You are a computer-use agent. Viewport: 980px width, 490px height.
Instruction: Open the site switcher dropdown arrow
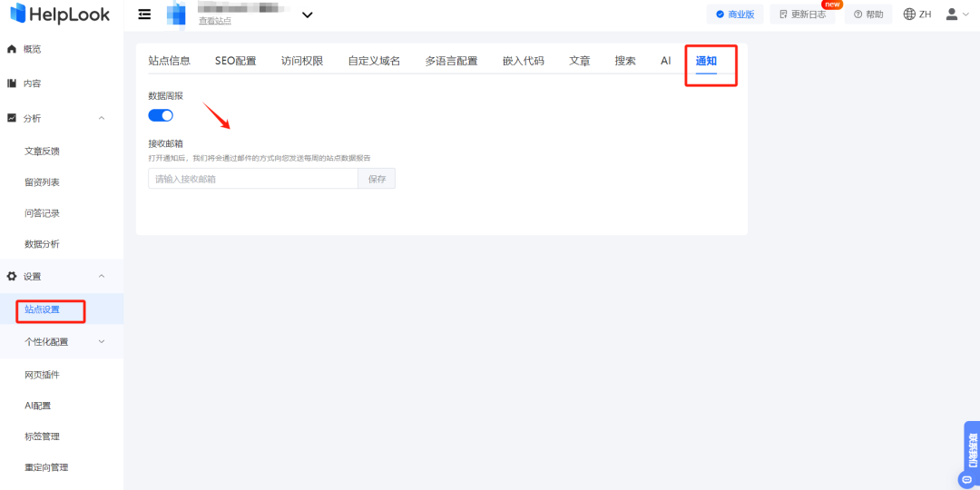(x=307, y=15)
